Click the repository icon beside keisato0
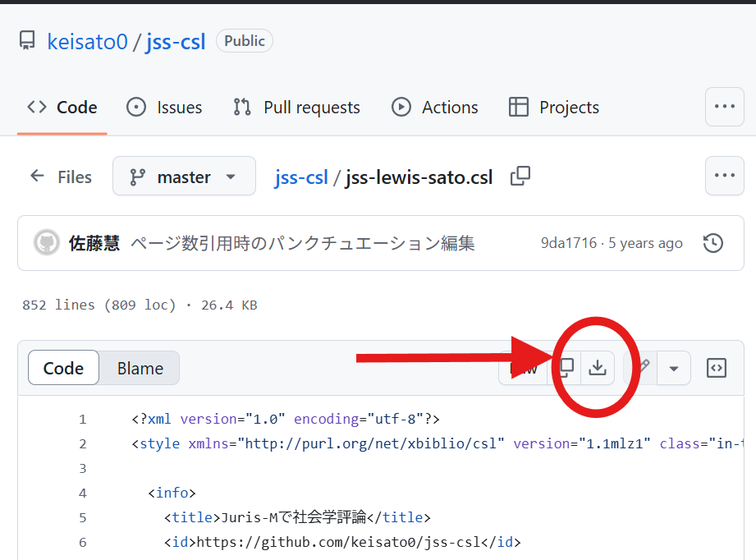This screenshot has height=560, width=756. 27,41
